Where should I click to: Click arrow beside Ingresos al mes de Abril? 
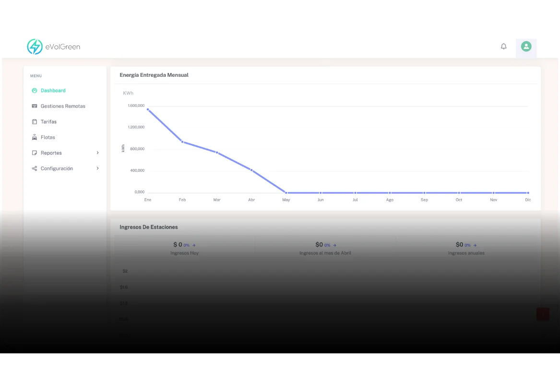point(334,245)
